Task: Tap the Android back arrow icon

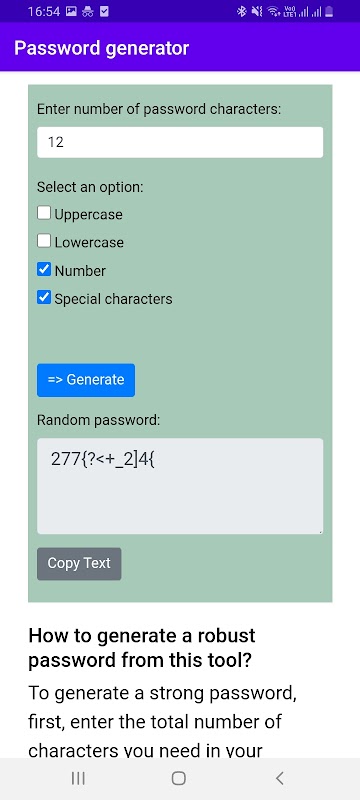Action: pos(279,778)
